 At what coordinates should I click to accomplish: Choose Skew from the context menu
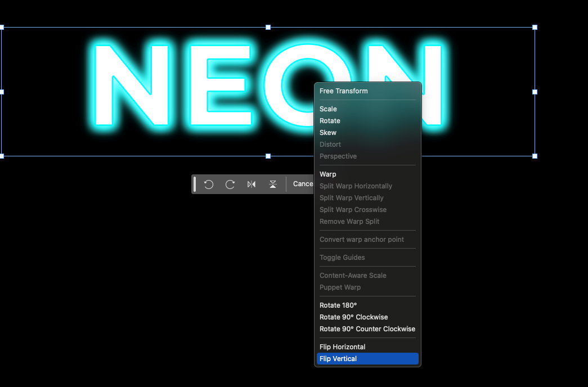[367, 133]
